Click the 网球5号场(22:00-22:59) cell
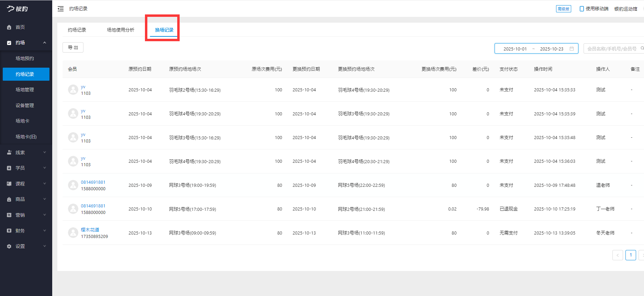 (361, 185)
